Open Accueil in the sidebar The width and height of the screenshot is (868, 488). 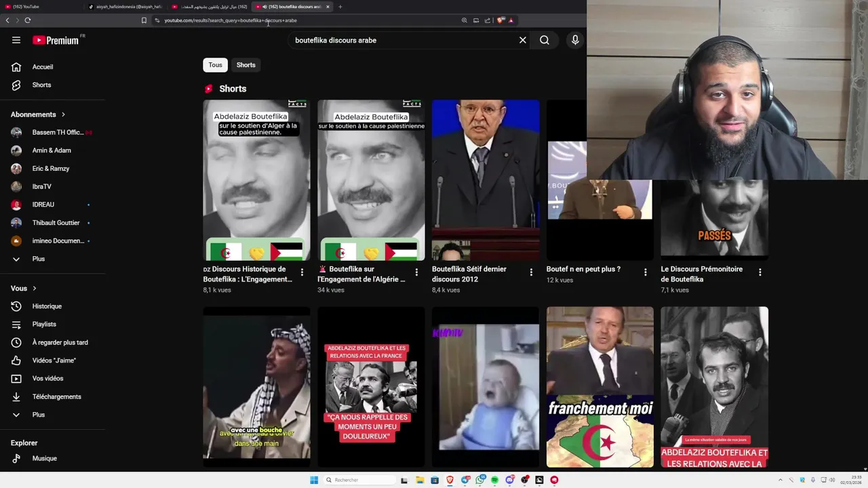(43, 66)
